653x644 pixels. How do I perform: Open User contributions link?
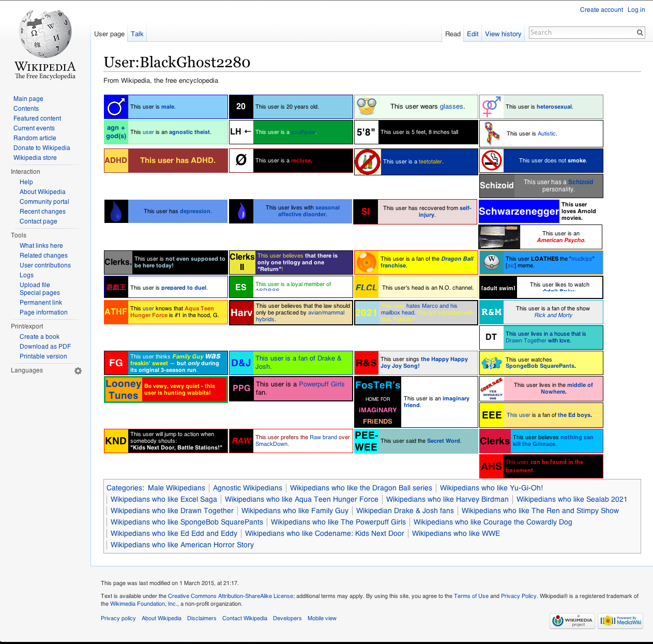point(45,265)
